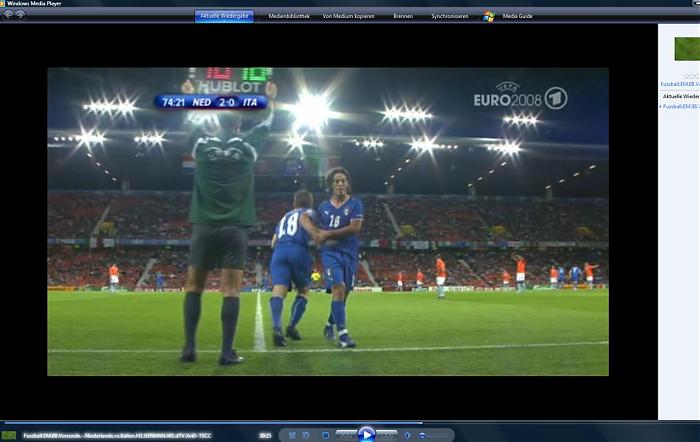Select the Brennen tab
Image resolution: width=700 pixels, height=442 pixels.
pos(403,16)
